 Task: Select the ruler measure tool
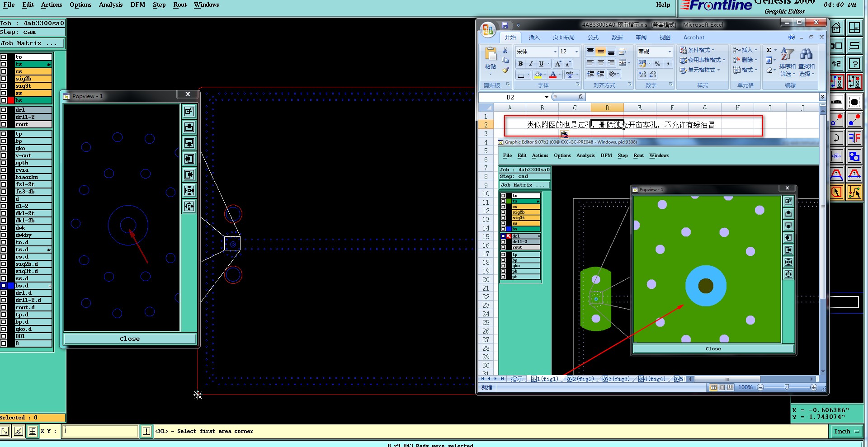[836, 102]
